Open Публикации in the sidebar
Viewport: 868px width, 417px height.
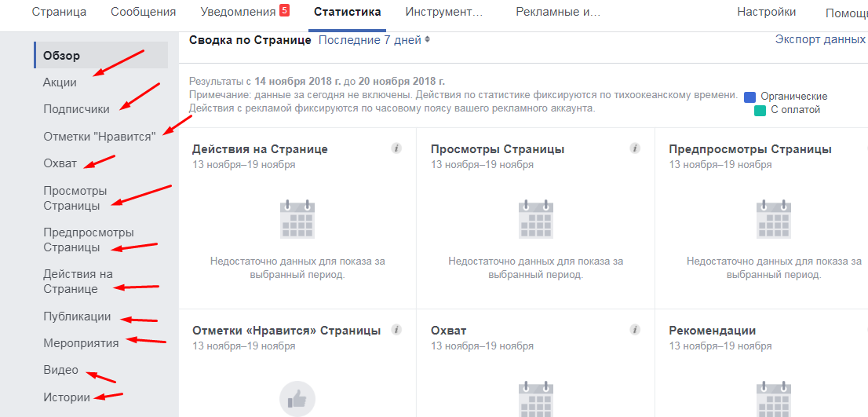(77, 316)
